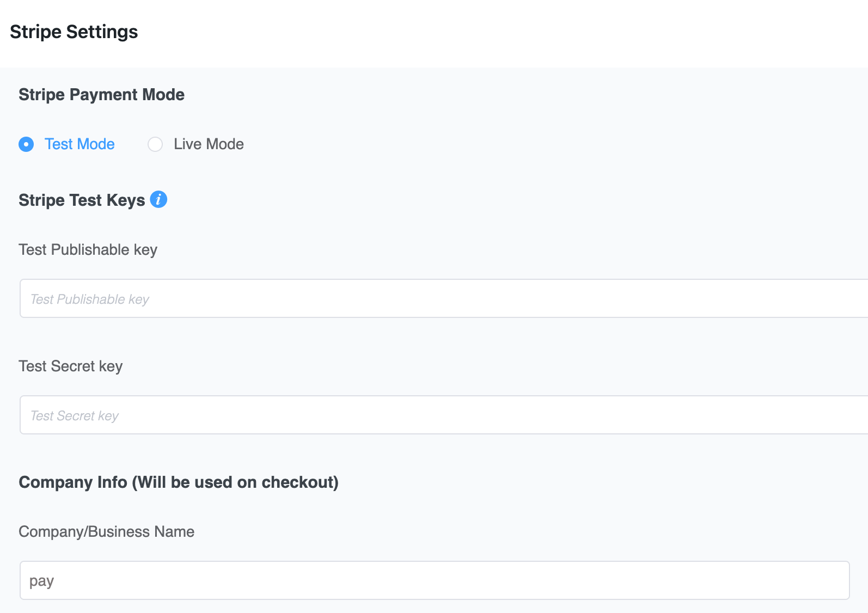Click the Company Info section heading
This screenshot has width=868, height=613.
179,482
